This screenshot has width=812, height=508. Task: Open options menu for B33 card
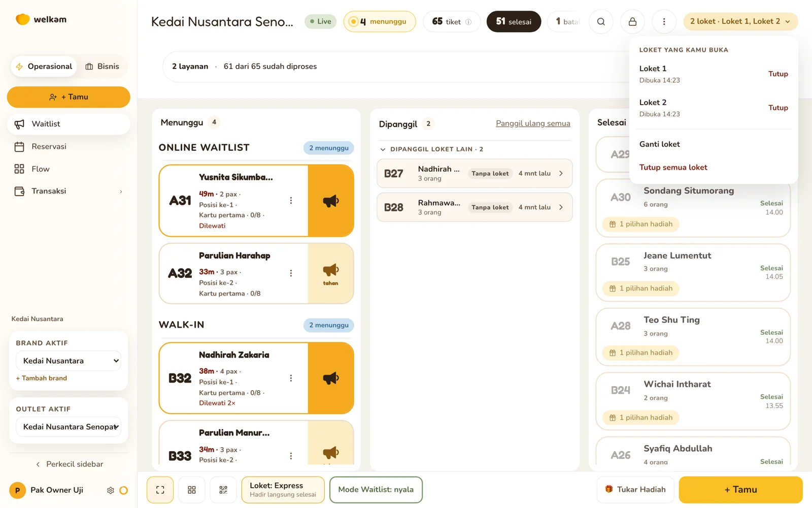(x=291, y=456)
